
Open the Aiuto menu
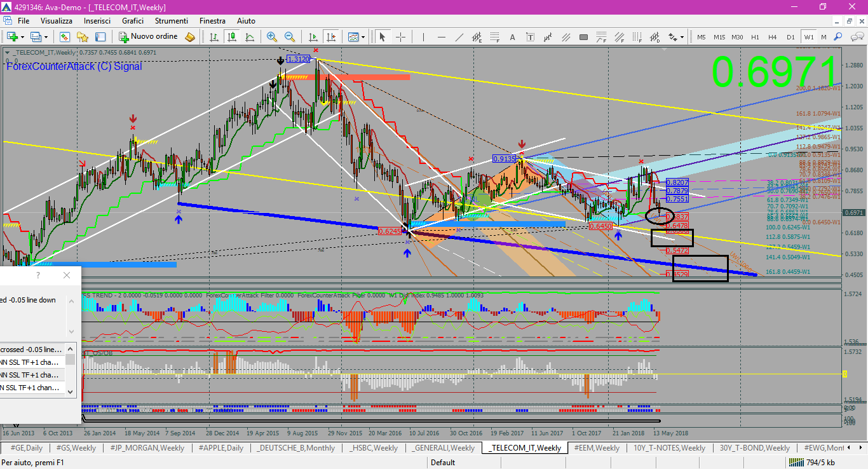pos(246,21)
